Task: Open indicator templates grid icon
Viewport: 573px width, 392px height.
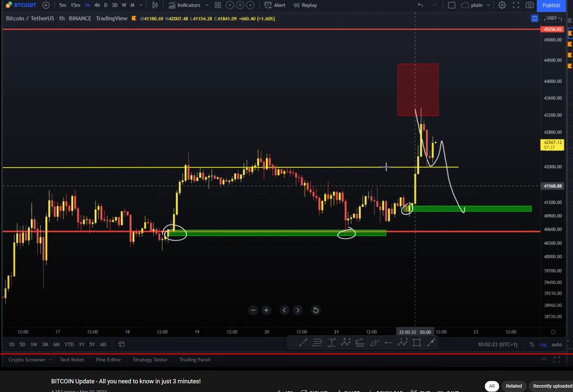Action: [218, 5]
